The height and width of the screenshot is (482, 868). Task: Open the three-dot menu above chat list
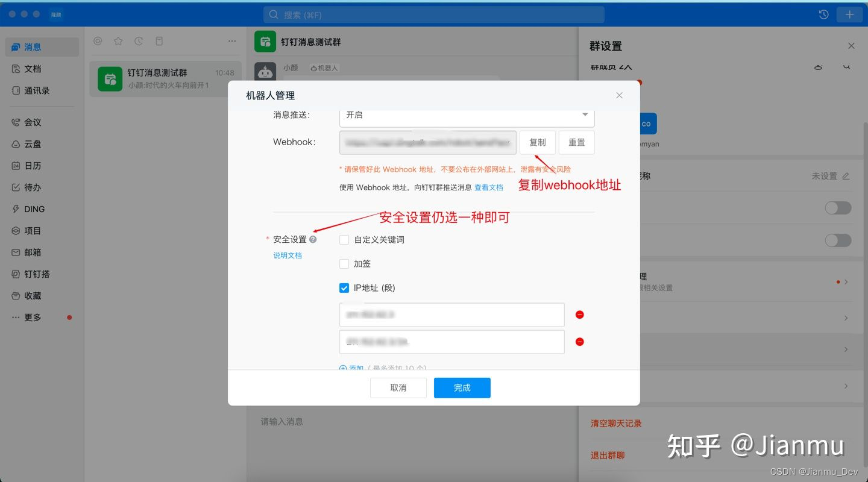click(232, 41)
